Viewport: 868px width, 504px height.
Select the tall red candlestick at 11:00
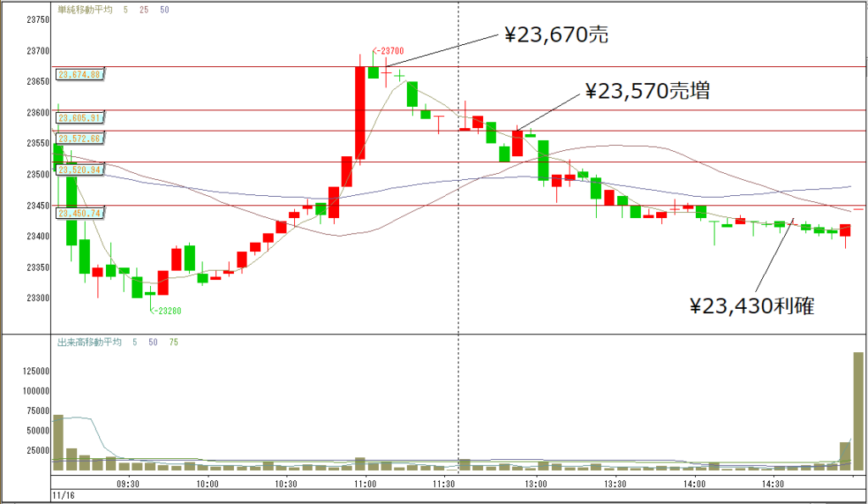[359, 113]
